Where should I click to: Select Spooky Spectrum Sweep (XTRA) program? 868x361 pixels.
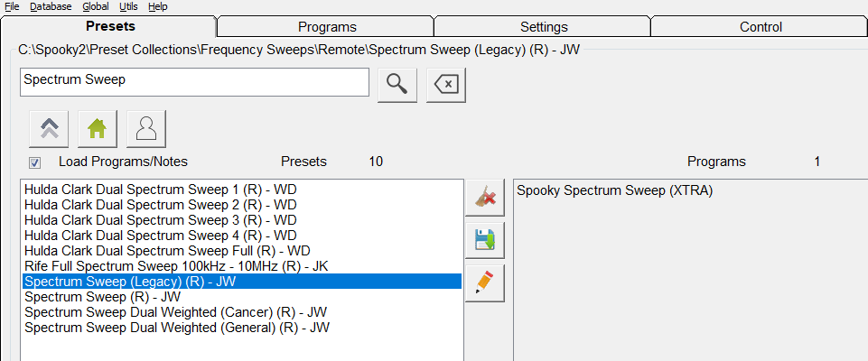point(609,190)
